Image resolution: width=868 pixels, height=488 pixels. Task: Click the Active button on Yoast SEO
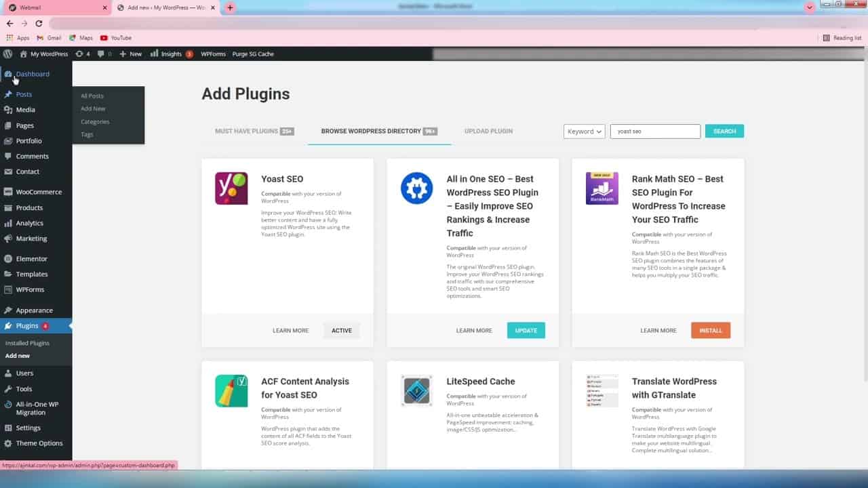coord(342,330)
